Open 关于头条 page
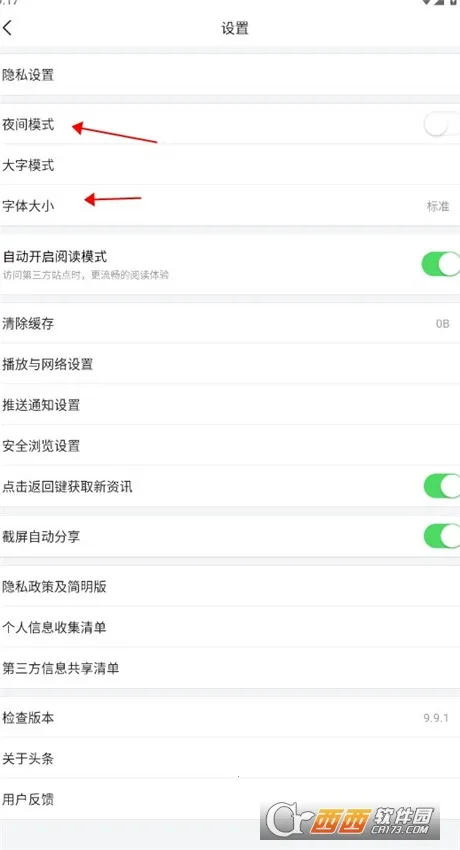The height and width of the screenshot is (850, 460). (230, 758)
